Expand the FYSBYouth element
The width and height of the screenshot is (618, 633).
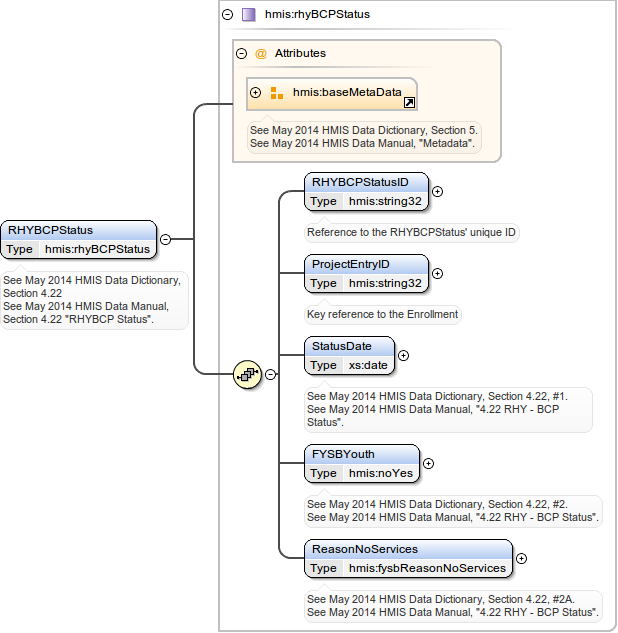click(428, 463)
